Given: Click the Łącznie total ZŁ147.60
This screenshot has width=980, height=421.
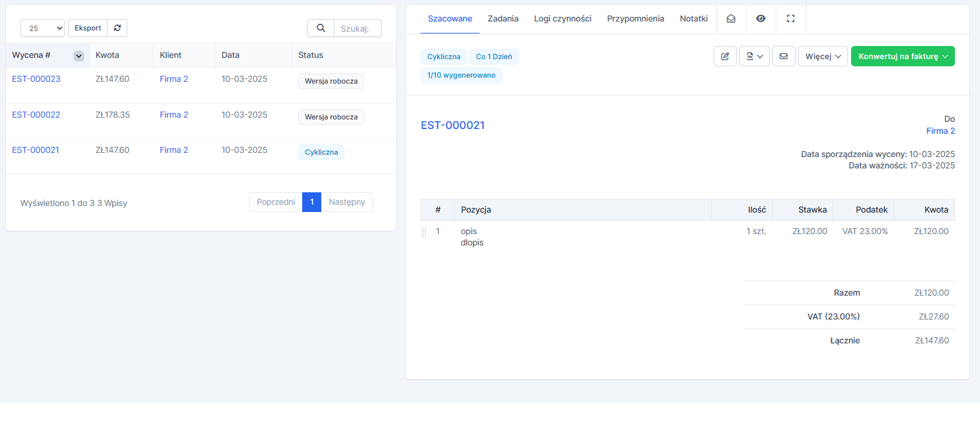Looking at the screenshot, I should 932,340.
